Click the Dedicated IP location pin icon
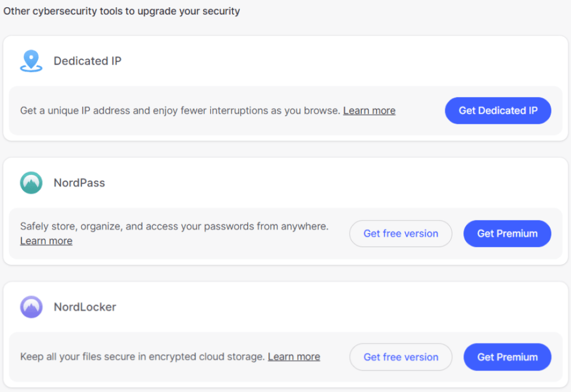Image resolution: width=571 pixels, height=392 pixels. [31, 61]
